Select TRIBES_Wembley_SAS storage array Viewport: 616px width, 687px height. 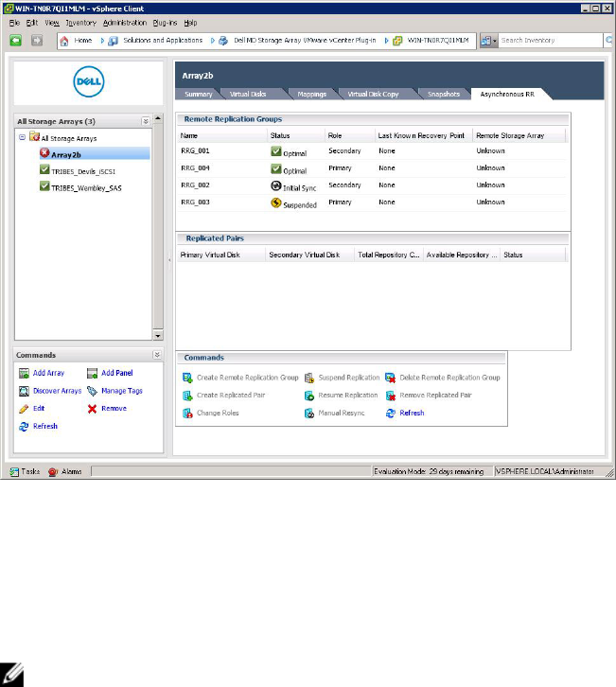[84, 186]
